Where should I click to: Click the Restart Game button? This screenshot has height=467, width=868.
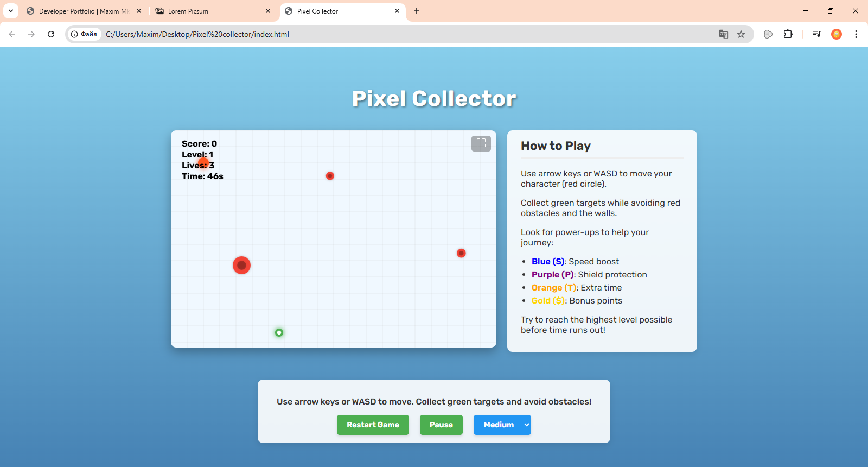click(373, 425)
